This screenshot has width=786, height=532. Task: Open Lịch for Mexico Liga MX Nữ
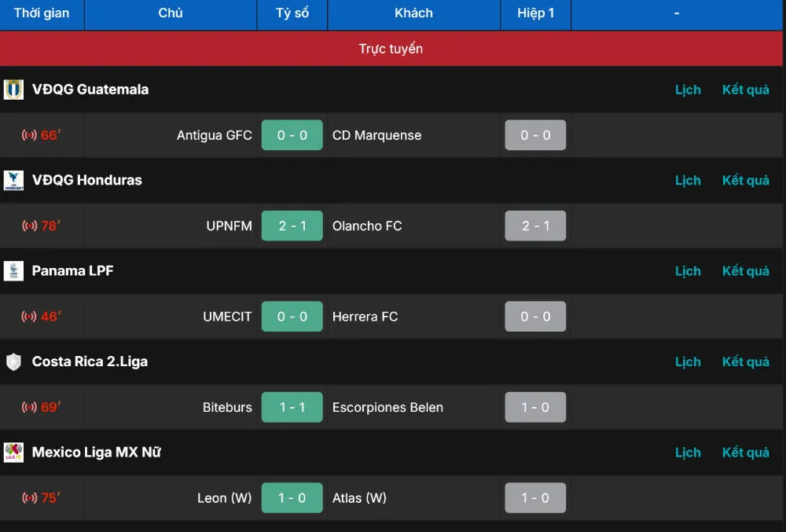688,453
